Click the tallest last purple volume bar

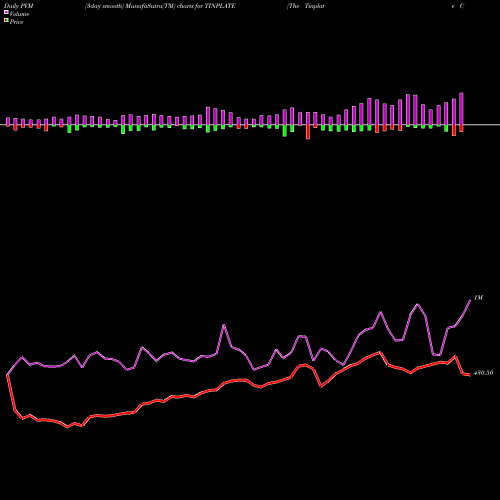pyautogui.click(x=461, y=109)
